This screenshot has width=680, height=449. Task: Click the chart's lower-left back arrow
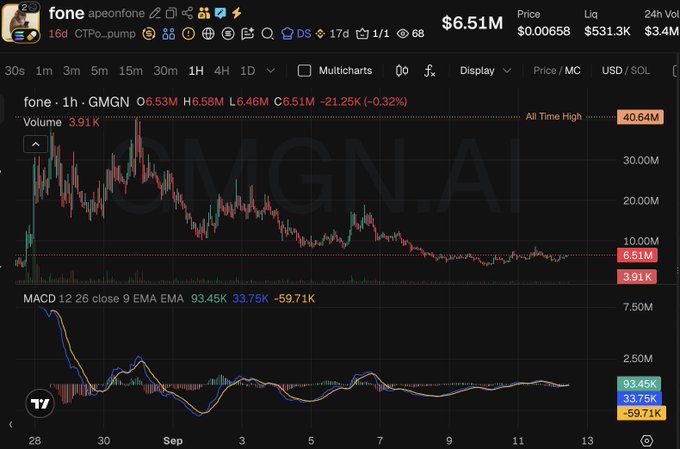pyautogui.click(x=10, y=424)
